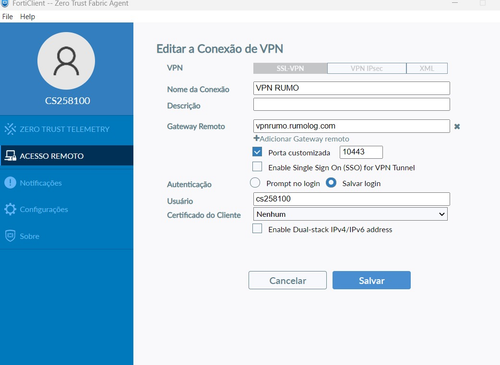Click the CS258100 username text
Image resolution: width=500 pixels, height=365 pixels.
67,101
